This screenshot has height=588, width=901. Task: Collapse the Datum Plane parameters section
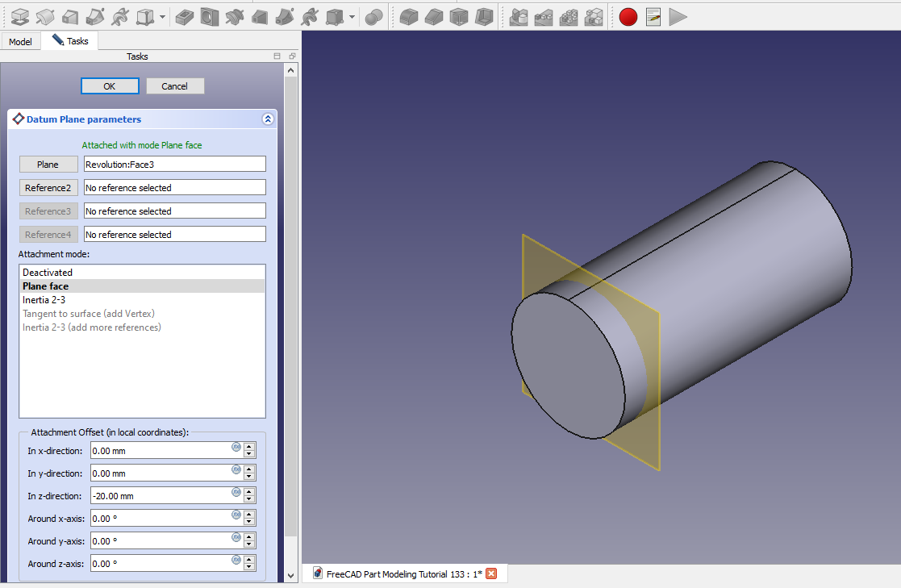pyautogui.click(x=268, y=119)
